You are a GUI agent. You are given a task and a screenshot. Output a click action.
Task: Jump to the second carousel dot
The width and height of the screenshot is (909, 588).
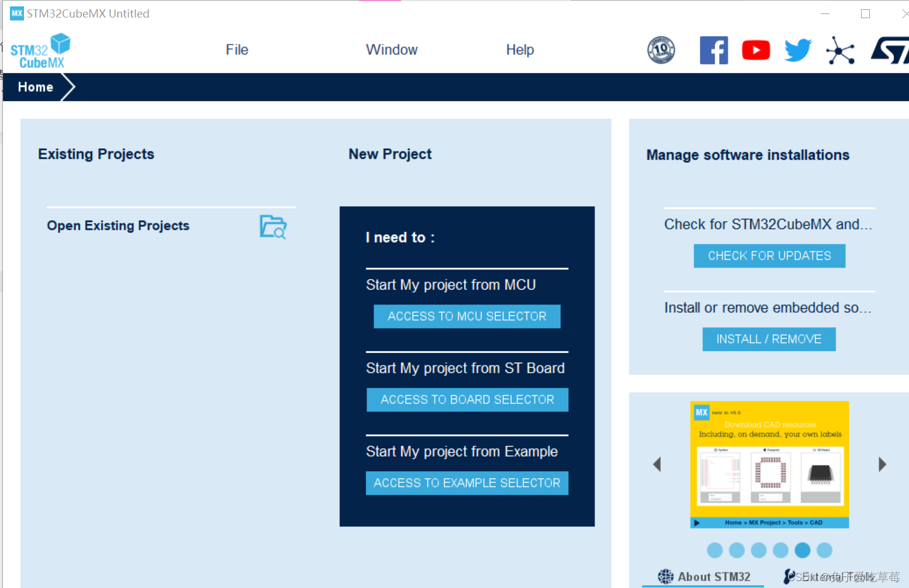(x=737, y=550)
